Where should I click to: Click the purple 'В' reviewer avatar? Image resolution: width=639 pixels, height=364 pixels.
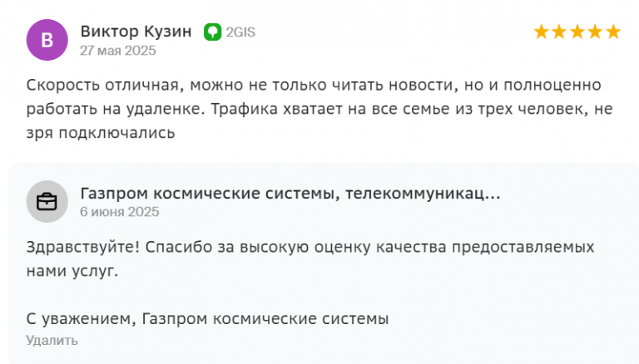pyautogui.click(x=47, y=40)
